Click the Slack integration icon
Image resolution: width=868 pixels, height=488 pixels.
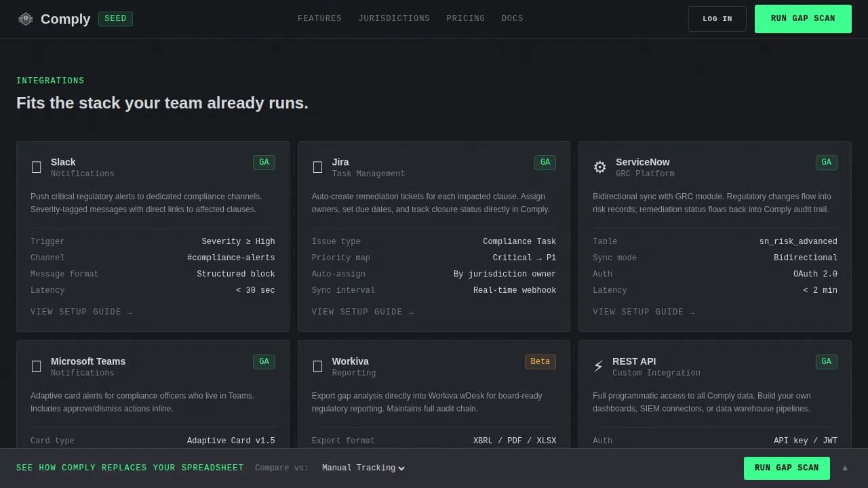point(37,167)
